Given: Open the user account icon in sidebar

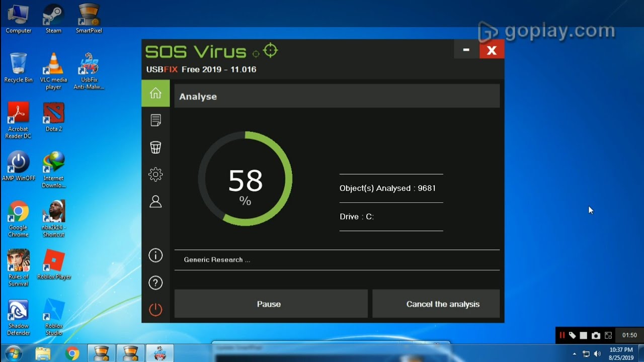Looking at the screenshot, I should click(x=155, y=202).
